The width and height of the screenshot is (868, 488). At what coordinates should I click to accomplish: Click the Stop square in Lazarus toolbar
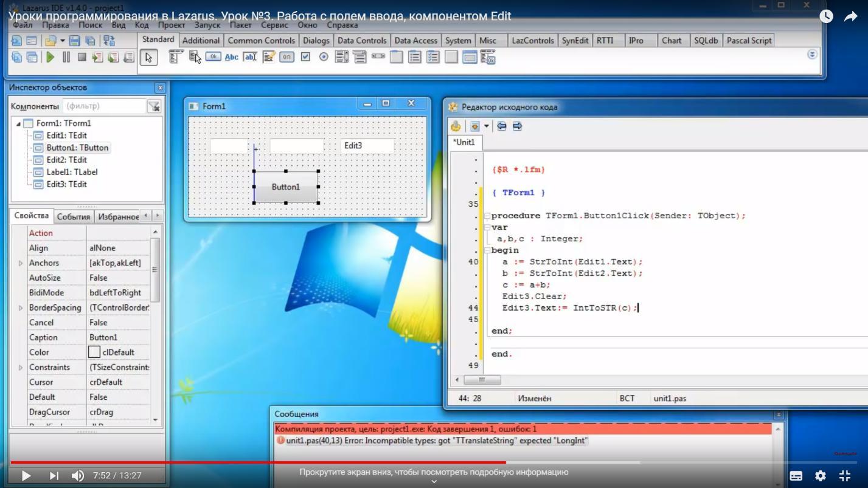[x=82, y=57]
